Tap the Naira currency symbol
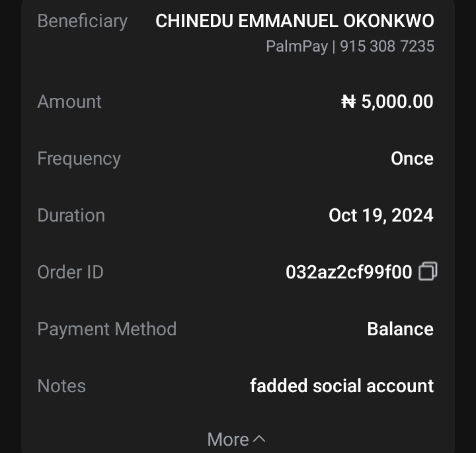This screenshot has width=476, height=453. tap(348, 102)
